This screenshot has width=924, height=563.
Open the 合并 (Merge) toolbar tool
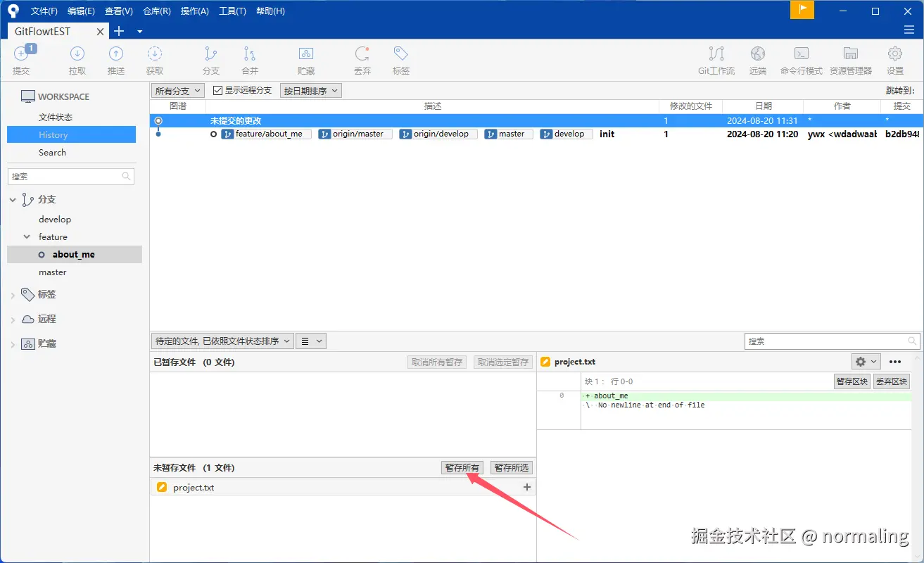coord(250,54)
